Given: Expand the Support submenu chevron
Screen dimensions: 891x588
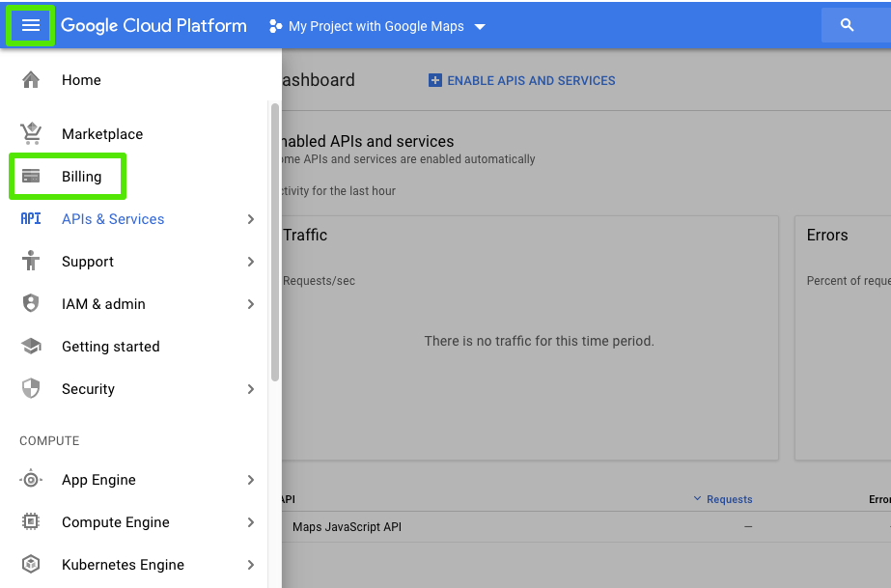Looking at the screenshot, I should click(x=250, y=261).
